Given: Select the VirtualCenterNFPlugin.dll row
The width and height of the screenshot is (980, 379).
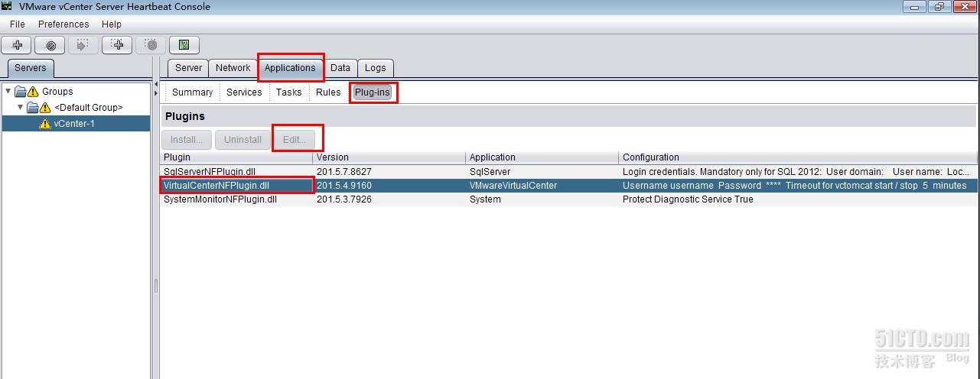Looking at the screenshot, I should 569,186.
